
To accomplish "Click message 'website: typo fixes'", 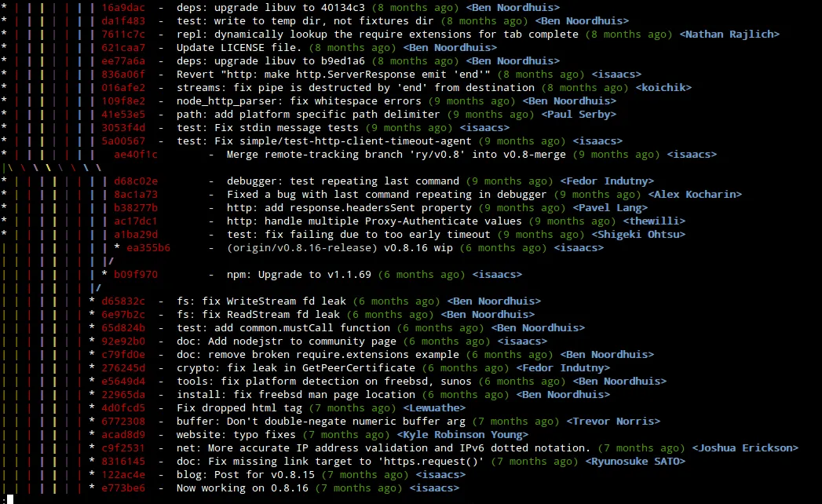I will (236, 435).
